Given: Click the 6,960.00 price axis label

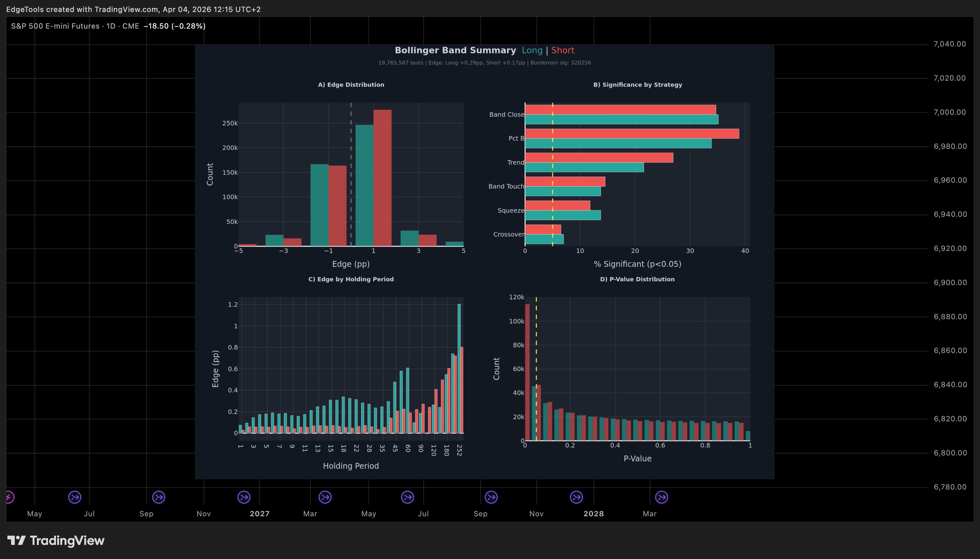Looking at the screenshot, I should click(950, 180).
